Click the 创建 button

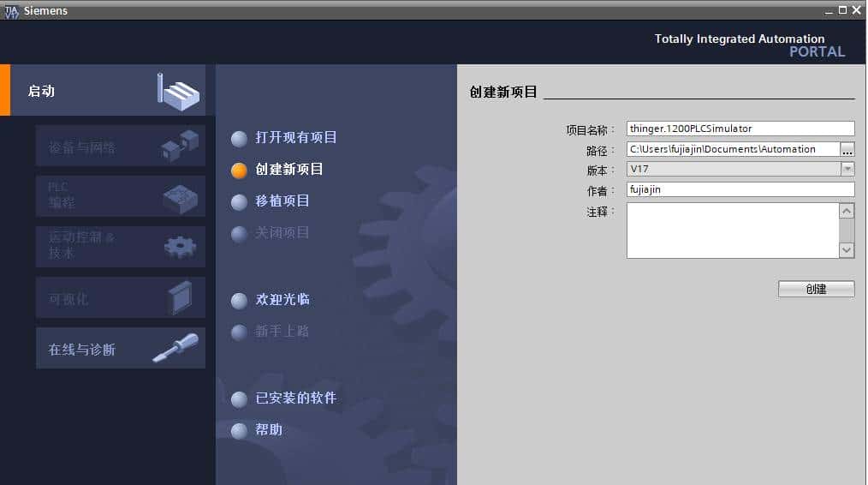tap(816, 289)
